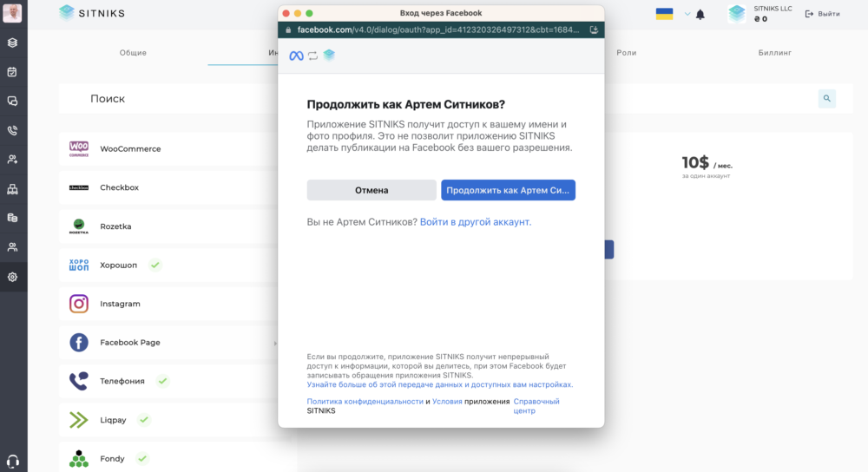
Task: Click Войти в другой аккаунт link
Action: [476, 222]
